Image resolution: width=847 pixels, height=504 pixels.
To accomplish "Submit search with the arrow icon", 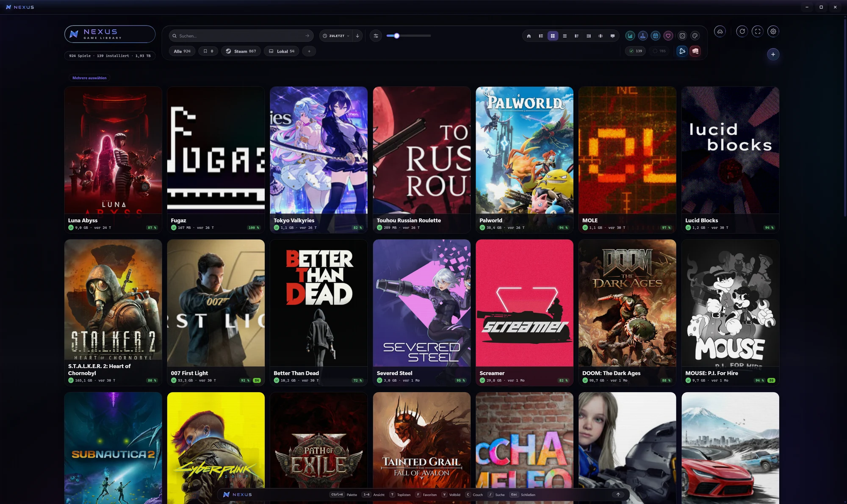I will pyautogui.click(x=307, y=36).
